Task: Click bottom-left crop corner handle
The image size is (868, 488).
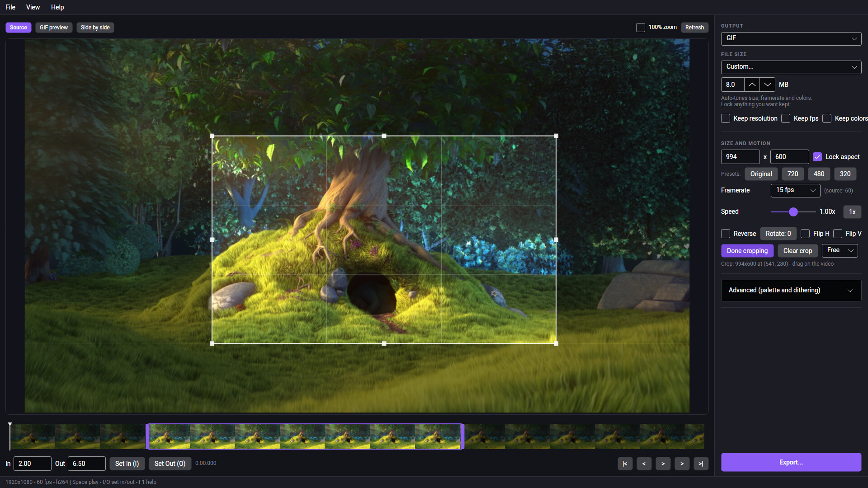Action: (212, 343)
